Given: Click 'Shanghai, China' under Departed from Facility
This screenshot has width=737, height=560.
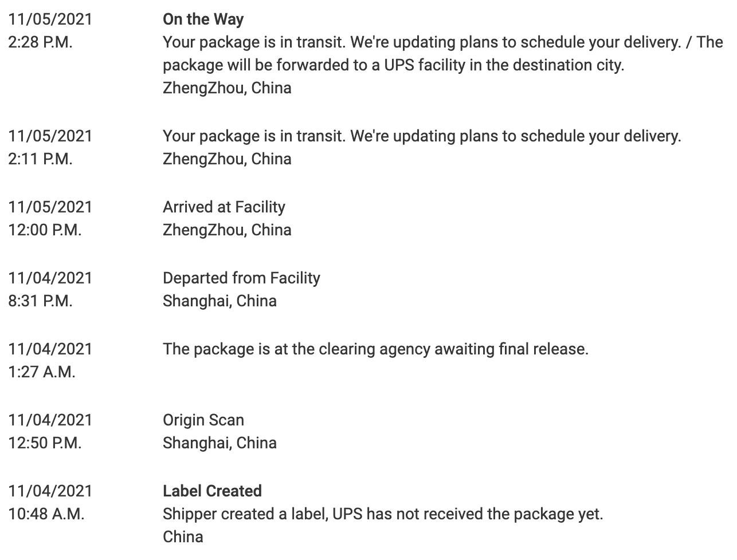Looking at the screenshot, I should (x=219, y=301).
